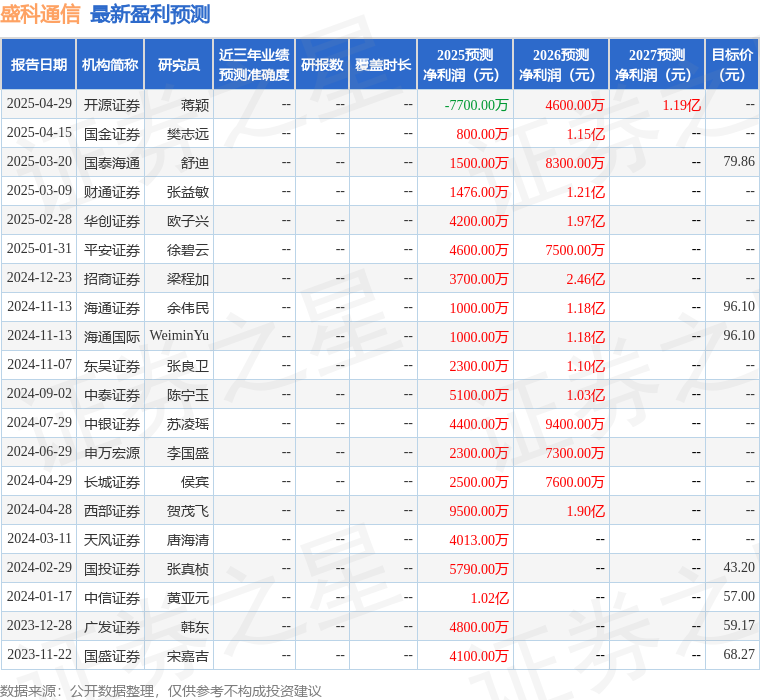Viewport: 760px width, 700px height.
Task: Click researcher name WeiminYu
Action: coord(179,335)
